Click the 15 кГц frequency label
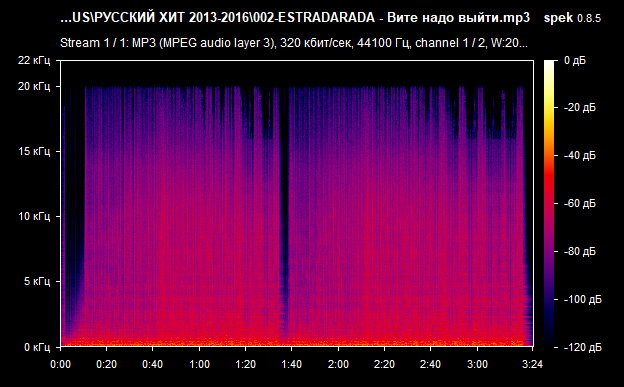The width and height of the screenshot is (624, 387). click(x=34, y=151)
